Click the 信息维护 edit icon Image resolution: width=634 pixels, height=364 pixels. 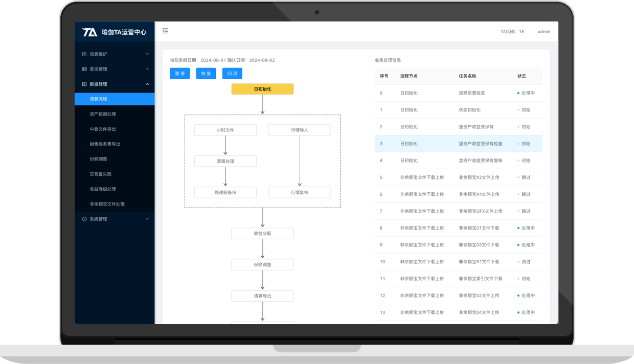point(84,54)
